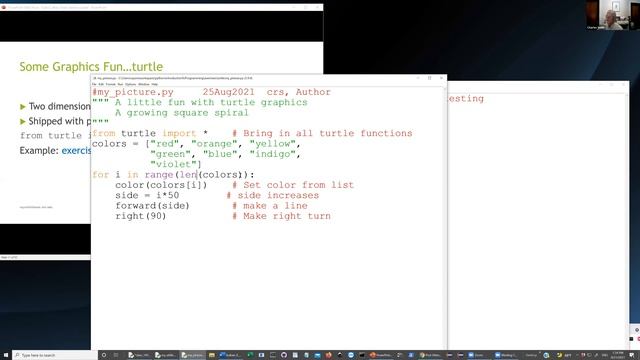This screenshot has width=640, height=360.
Task: Click the 'Type here to search' taskbar box
Action: 55,355
